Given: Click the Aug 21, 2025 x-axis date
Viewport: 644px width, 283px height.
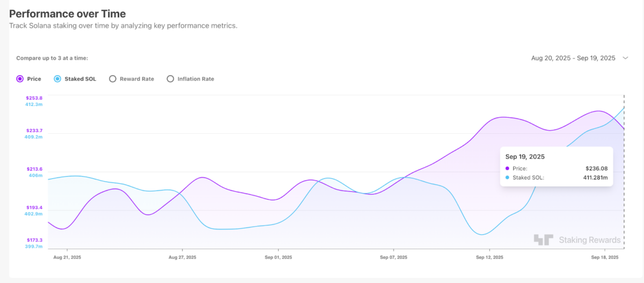Looking at the screenshot, I should tap(67, 258).
